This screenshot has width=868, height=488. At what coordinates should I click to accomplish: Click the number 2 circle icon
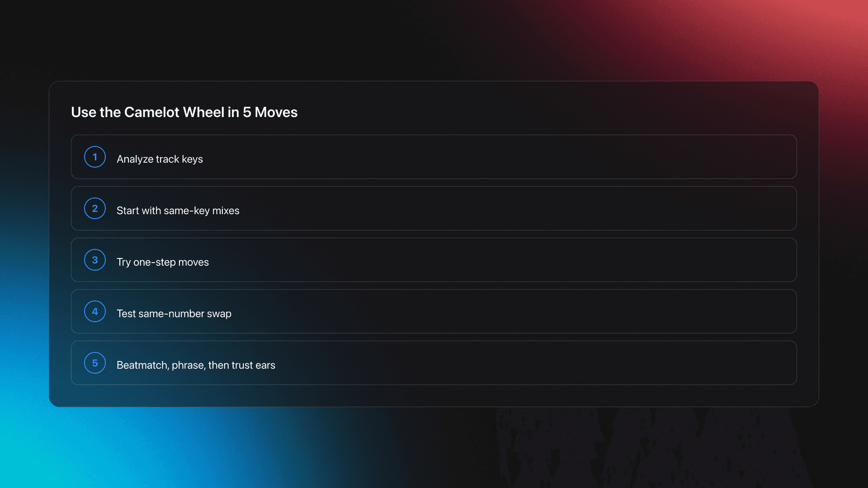pos(95,208)
